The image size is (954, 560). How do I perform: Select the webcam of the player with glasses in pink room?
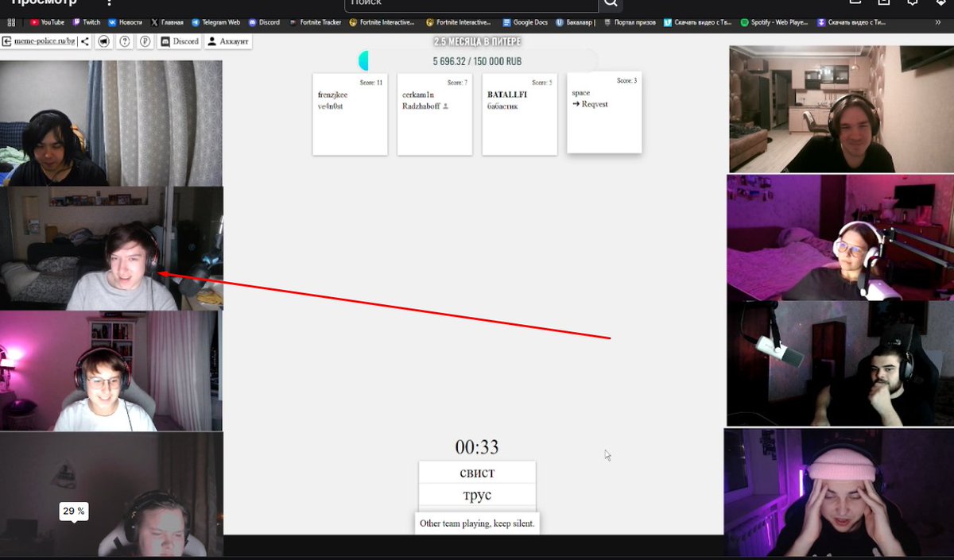coord(111,371)
